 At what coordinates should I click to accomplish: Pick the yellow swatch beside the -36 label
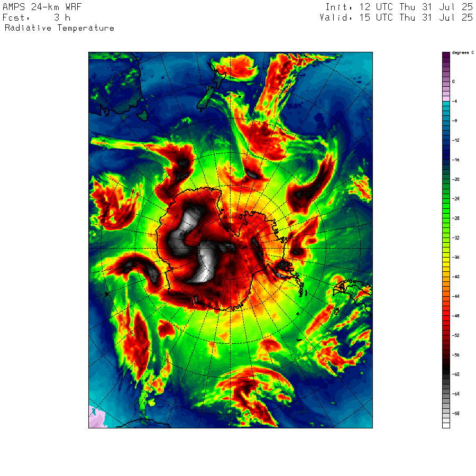coord(446,260)
